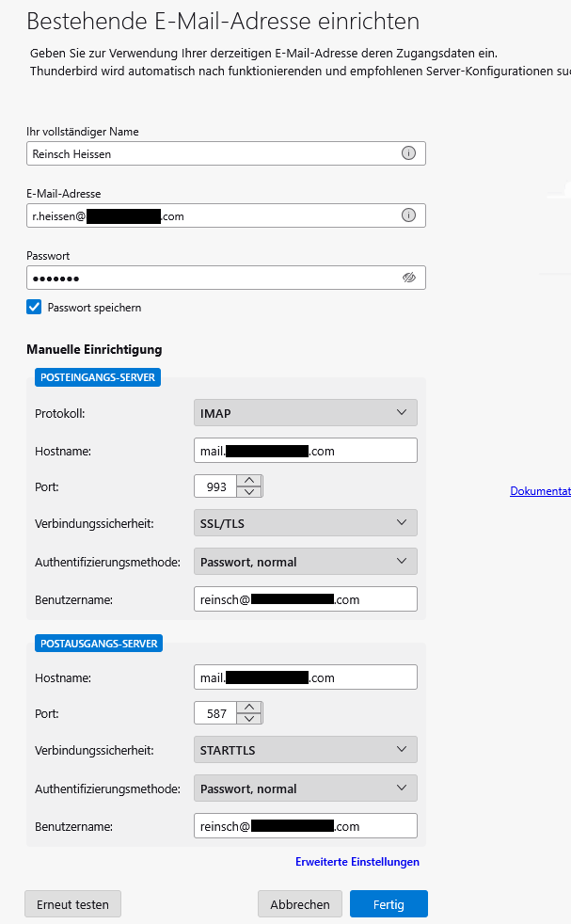571x924 pixels.
Task: Uncheck the Passwort speichern checkbox
Action: click(35, 307)
